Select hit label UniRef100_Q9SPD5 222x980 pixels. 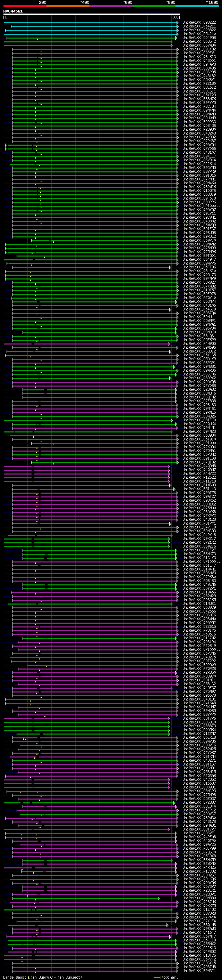199,72
